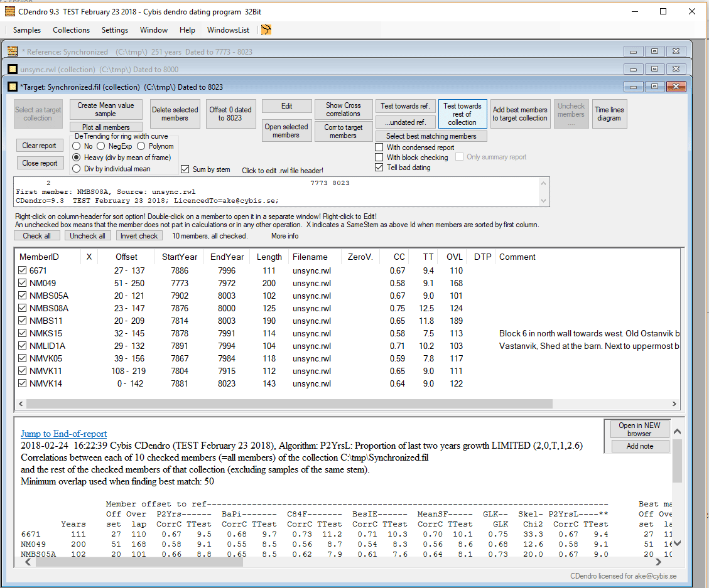Enable With condensed report checkbox

pyautogui.click(x=379, y=147)
